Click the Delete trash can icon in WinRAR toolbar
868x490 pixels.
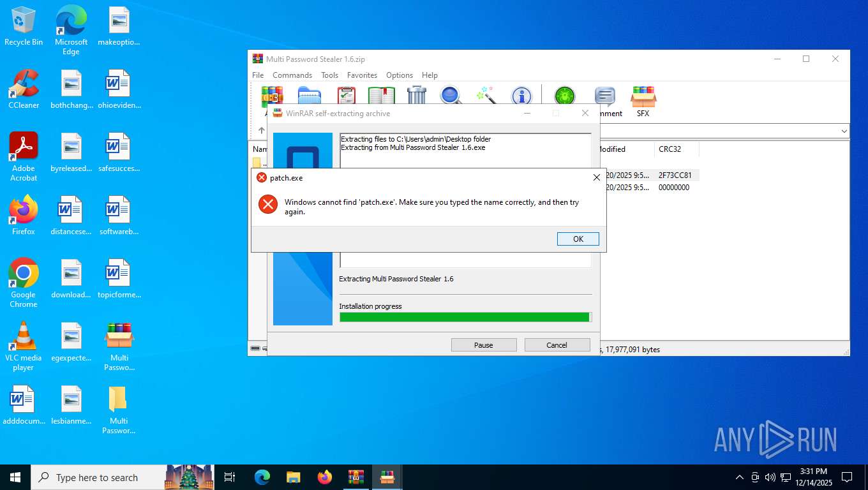pos(416,96)
